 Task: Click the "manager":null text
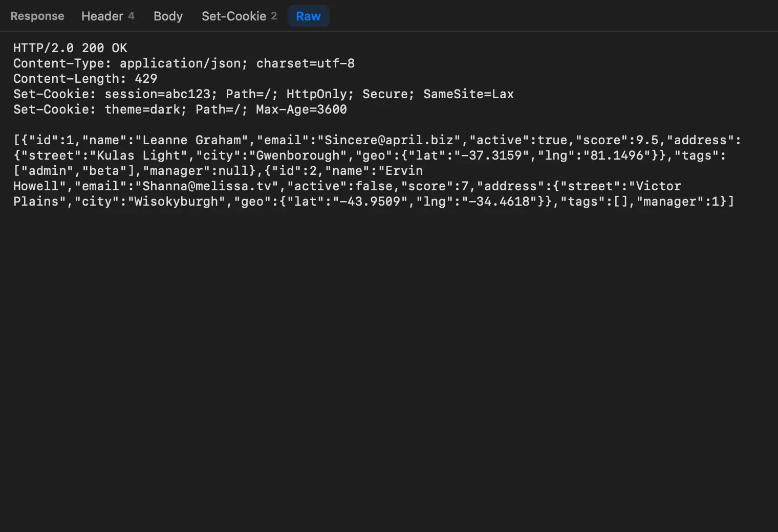click(195, 171)
